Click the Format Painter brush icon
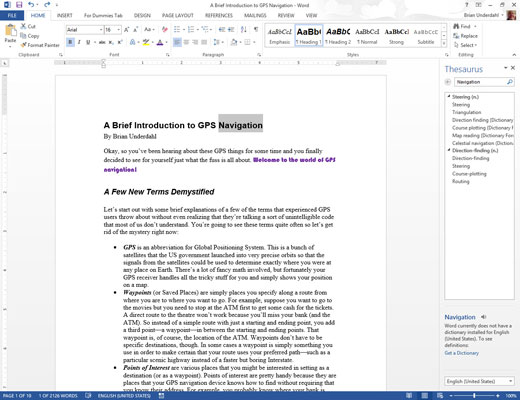Viewport: 520px width, 400px height. [23, 45]
